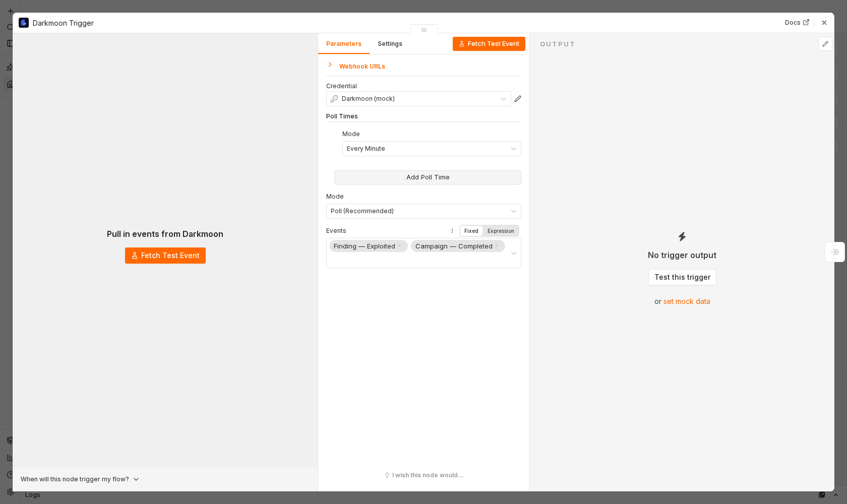Click Fetch Test Event under Pull in events
847x504 pixels.
(x=165, y=256)
